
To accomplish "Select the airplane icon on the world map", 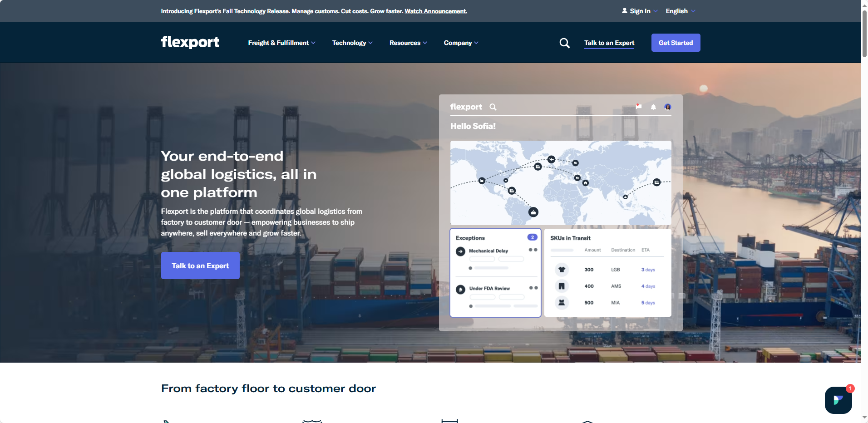I will [552, 160].
